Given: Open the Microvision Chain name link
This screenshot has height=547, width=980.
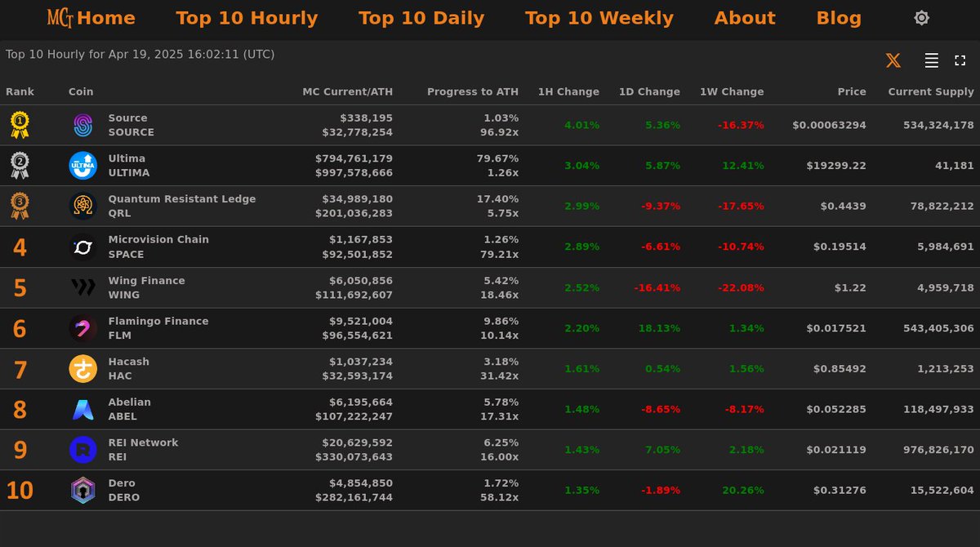Looking at the screenshot, I should [158, 240].
